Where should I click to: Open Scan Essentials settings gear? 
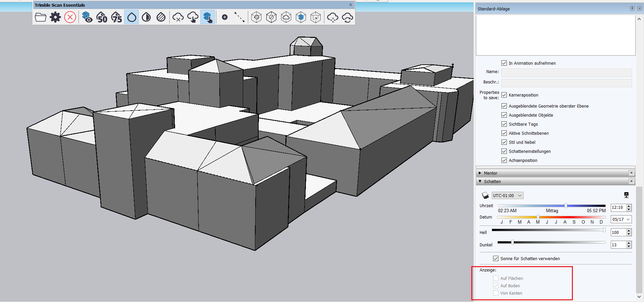click(55, 17)
